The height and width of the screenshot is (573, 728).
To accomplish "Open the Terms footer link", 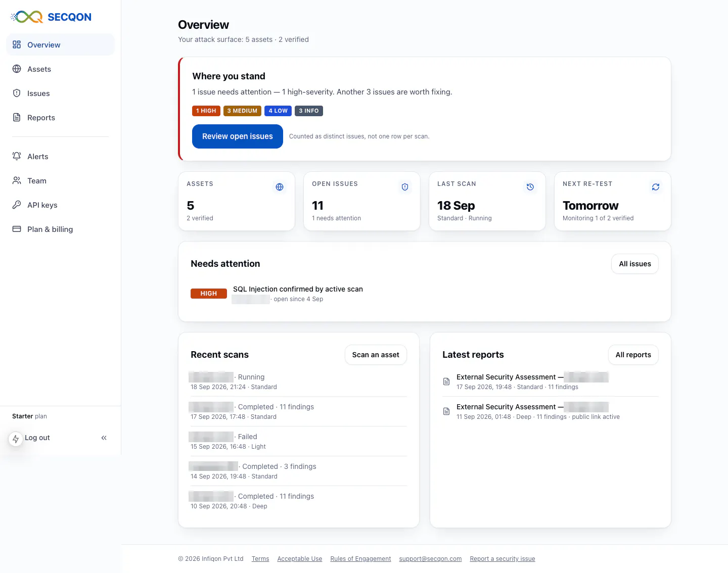I will [x=260, y=559].
